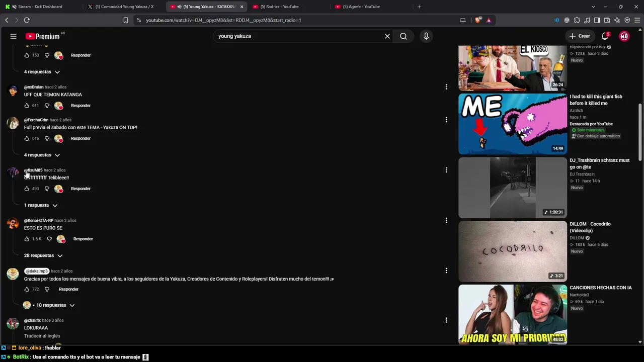Viewport: 644px width, 362px height.
Task: Open options menu for @FerchuCdm's comment
Action: coord(446,120)
